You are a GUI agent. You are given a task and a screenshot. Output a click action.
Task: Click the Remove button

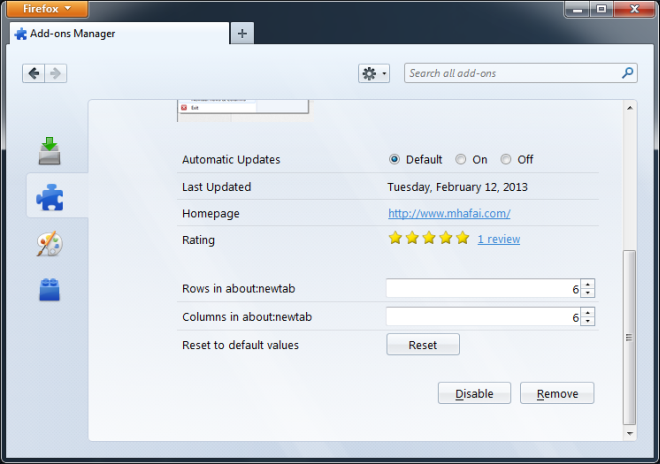(x=557, y=393)
